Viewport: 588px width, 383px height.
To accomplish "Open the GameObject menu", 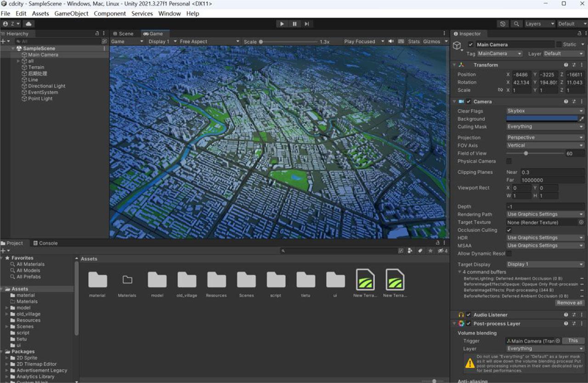I will (x=71, y=13).
